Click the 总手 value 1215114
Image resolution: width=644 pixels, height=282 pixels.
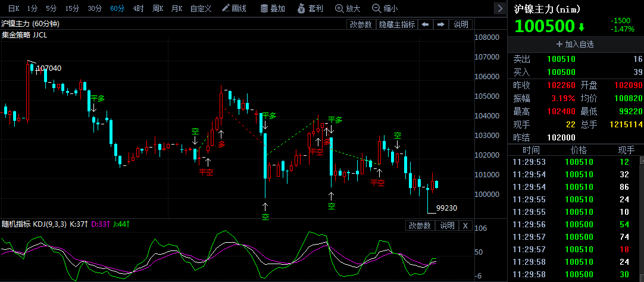point(626,124)
